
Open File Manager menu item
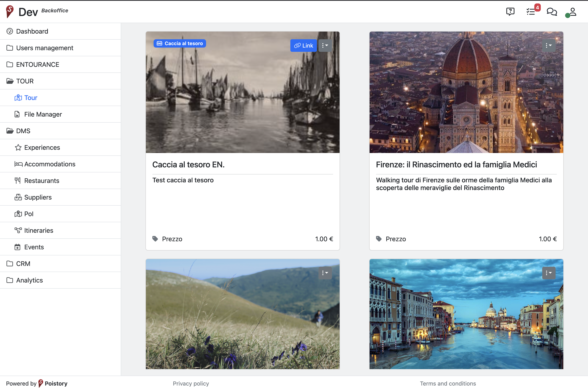click(x=60, y=114)
